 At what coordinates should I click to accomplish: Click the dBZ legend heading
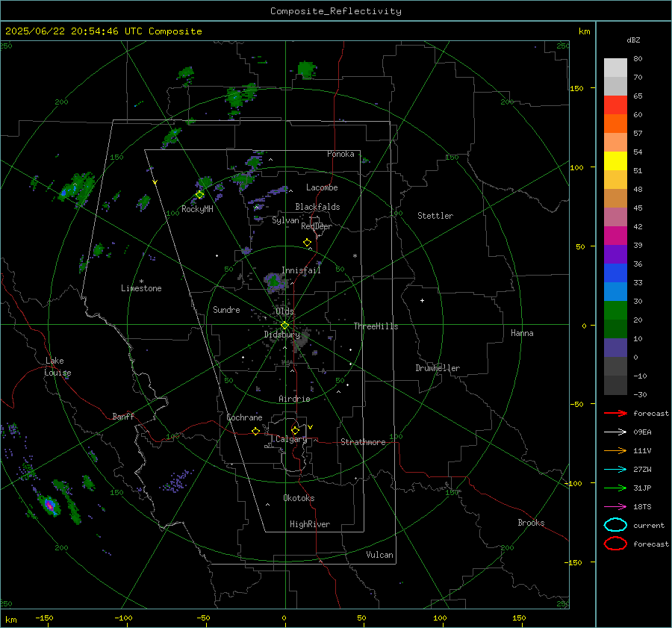(x=633, y=40)
